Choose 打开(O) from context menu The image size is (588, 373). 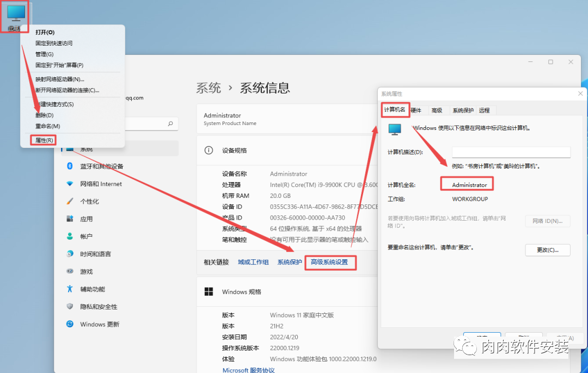[x=45, y=33]
